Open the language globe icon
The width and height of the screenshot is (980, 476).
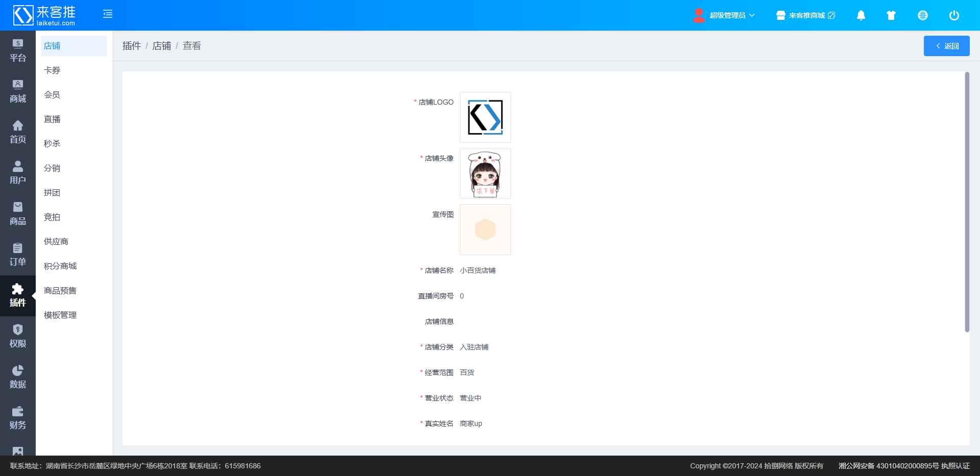(922, 15)
